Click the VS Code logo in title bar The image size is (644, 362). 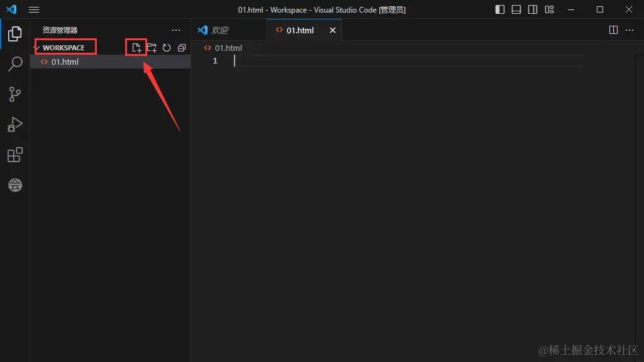(11, 9)
